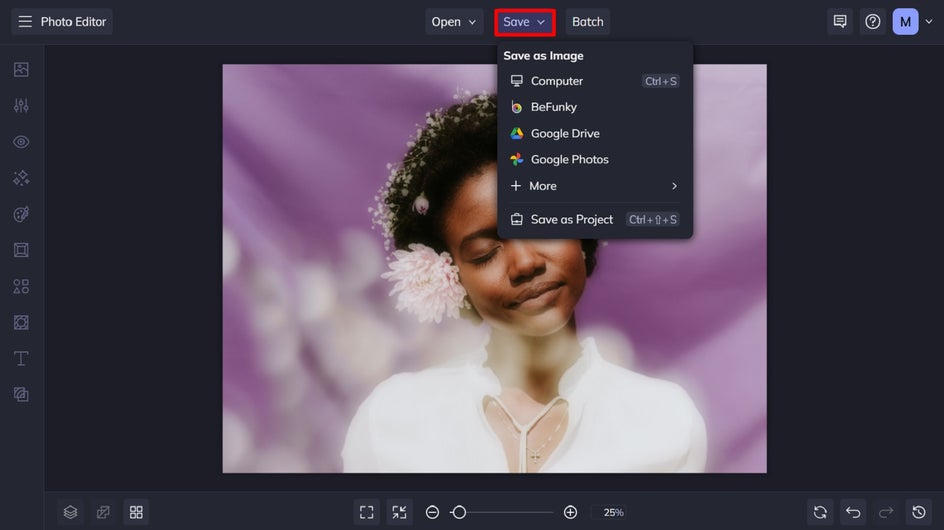Screen dimensions: 944x530
Task: Click the flatten layers icon
Action: [103, 512]
